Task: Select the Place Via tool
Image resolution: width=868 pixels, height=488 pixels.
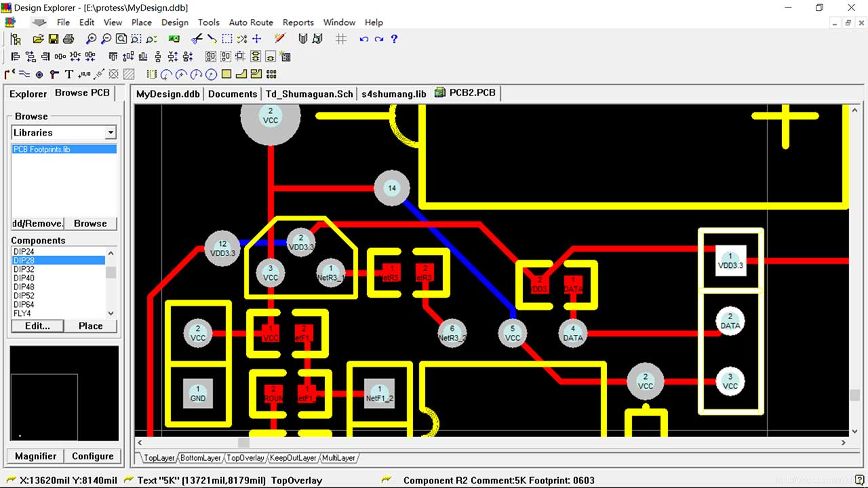Action: point(39,75)
